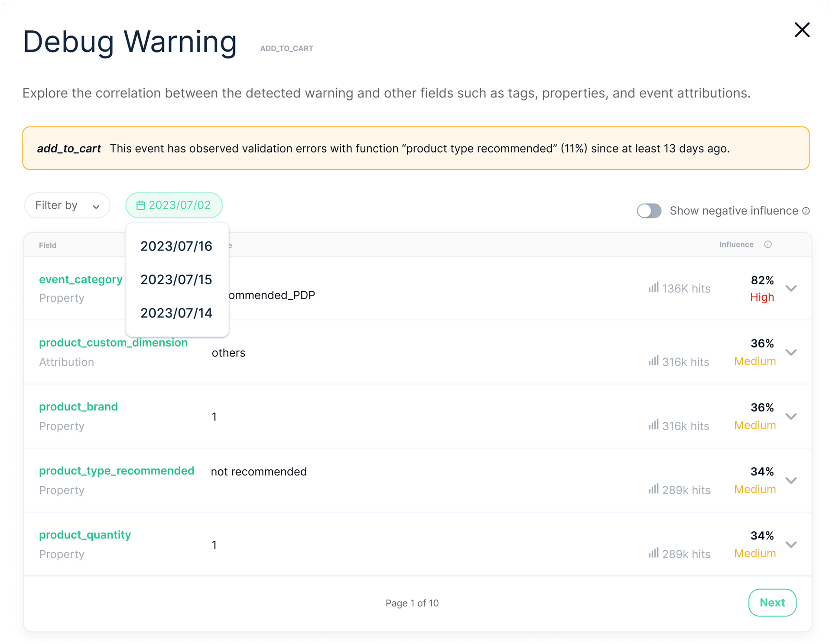Click the 'not recommended' value cell
Screen dimensions: 832x644
(259, 472)
